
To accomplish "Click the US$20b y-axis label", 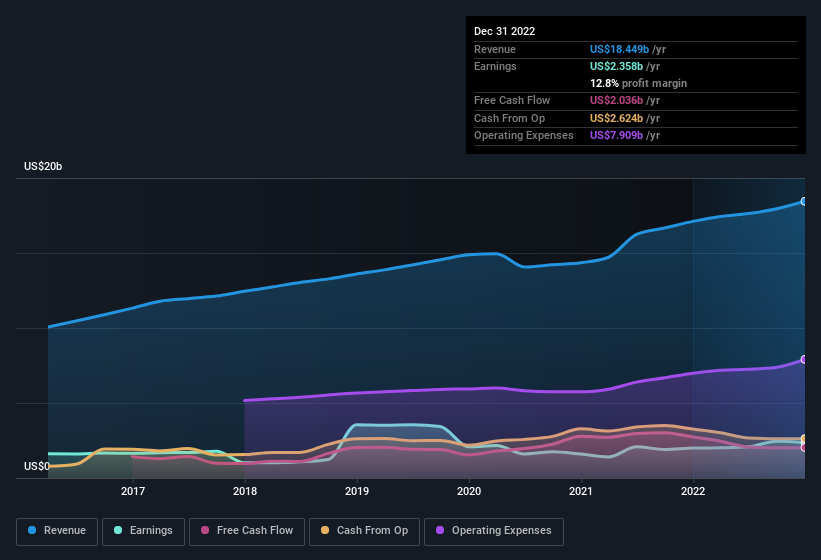I will [x=43, y=166].
